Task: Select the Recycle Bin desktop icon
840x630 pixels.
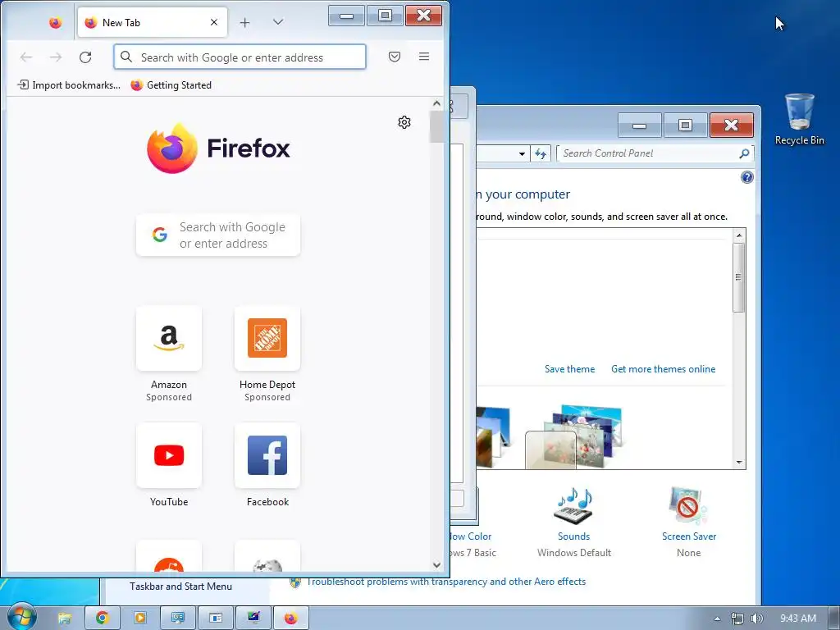Action: click(x=799, y=119)
